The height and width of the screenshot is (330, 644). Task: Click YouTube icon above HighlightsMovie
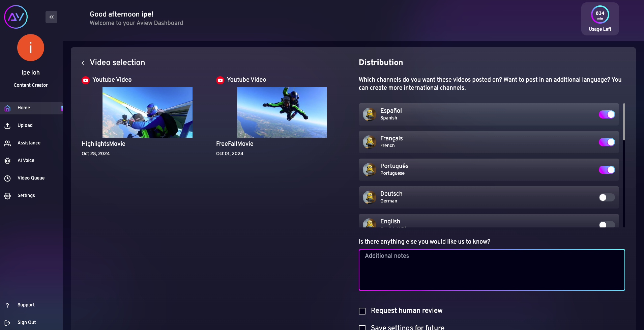[x=86, y=80]
